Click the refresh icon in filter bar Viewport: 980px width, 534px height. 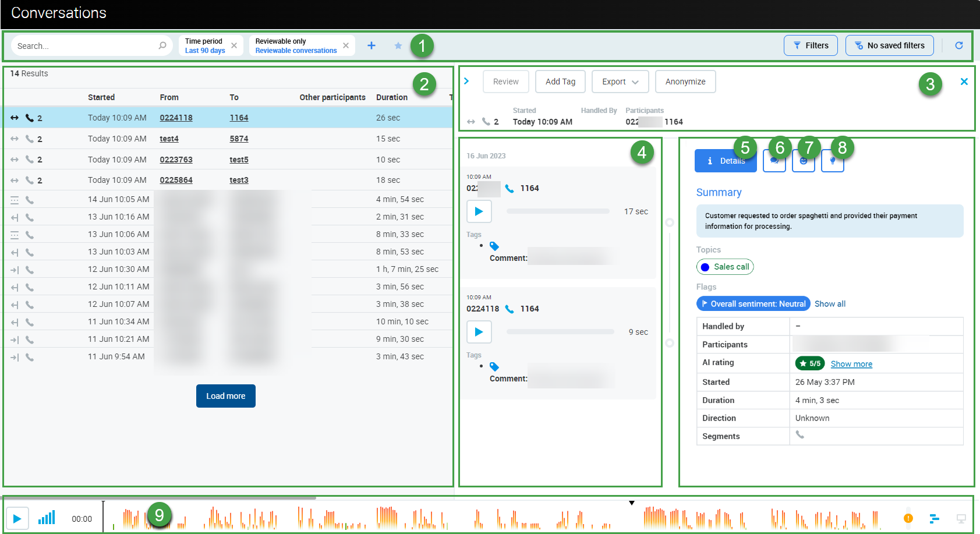click(x=958, y=45)
